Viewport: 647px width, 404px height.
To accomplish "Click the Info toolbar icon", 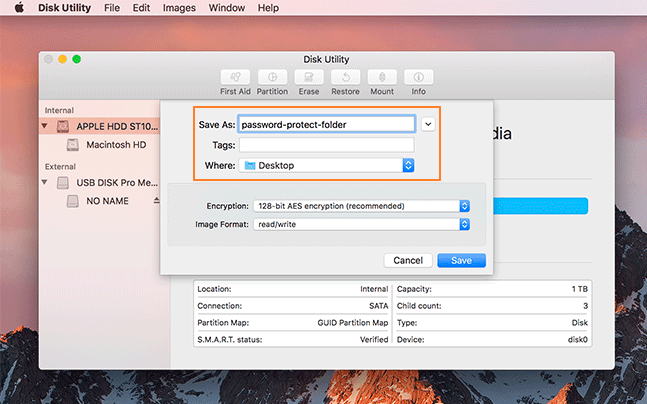I will [x=418, y=77].
